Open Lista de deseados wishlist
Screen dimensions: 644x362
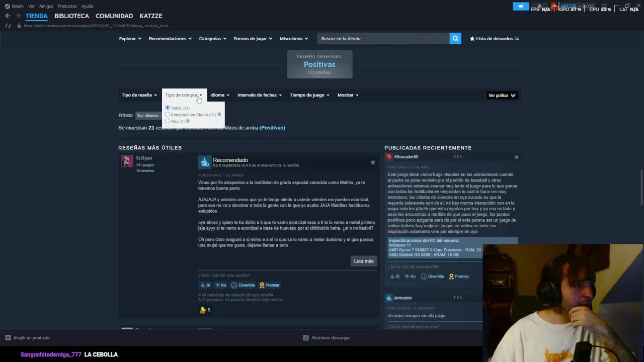[x=494, y=39]
